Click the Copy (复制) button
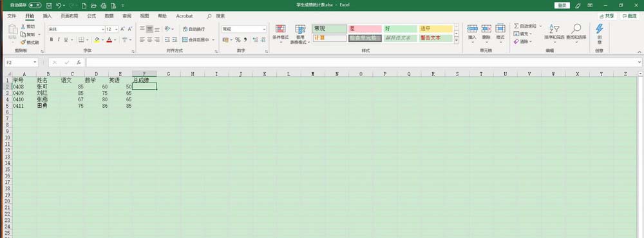Screen dimensions: 644x238 pyautogui.click(x=28, y=35)
